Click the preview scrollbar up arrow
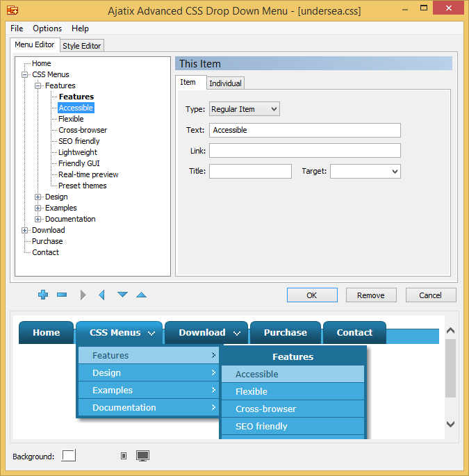Image resolution: width=469 pixels, height=476 pixels. coord(450,331)
